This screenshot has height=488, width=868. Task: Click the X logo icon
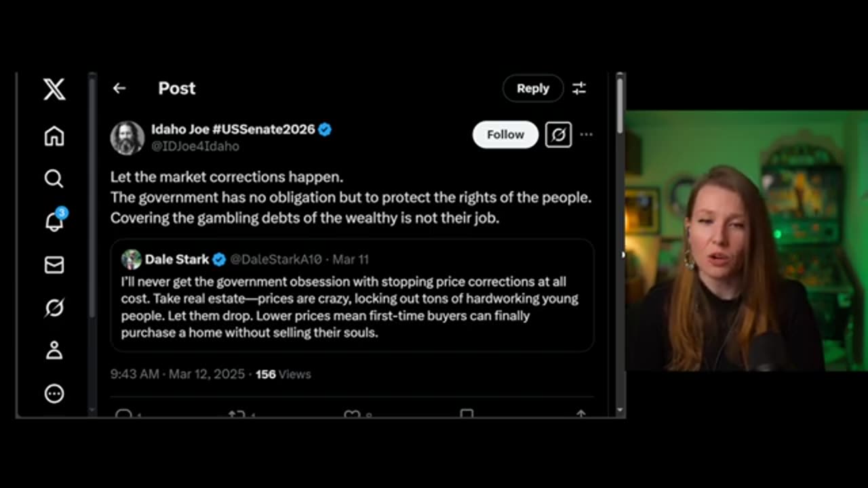[54, 89]
